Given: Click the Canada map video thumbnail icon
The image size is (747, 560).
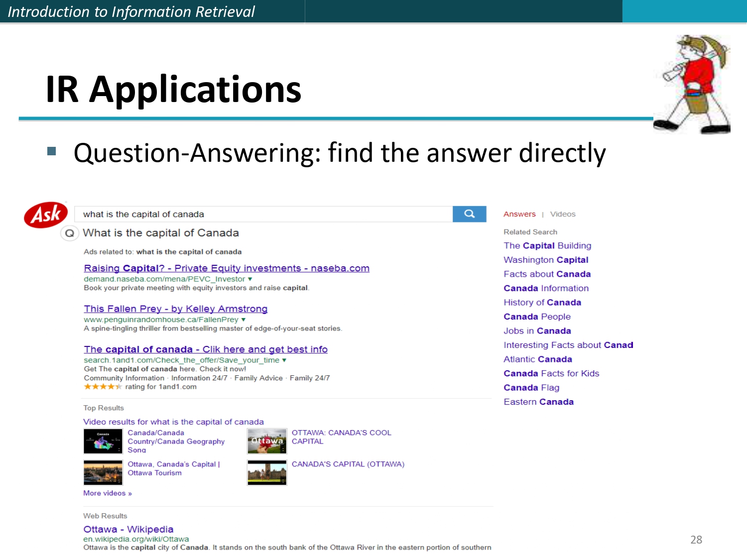Looking at the screenshot, I should pyautogui.click(x=103, y=441).
